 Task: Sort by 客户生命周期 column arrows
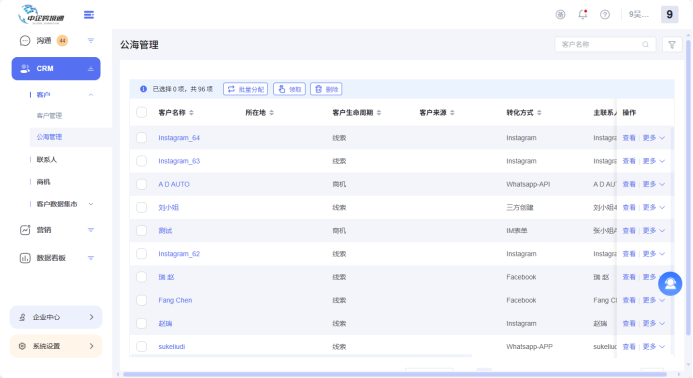click(x=379, y=113)
